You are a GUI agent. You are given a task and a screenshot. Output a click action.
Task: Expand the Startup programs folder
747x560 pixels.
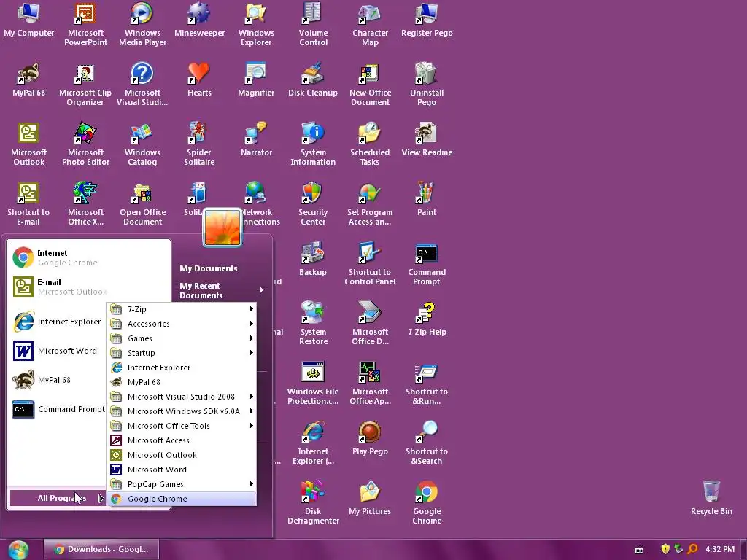[x=182, y=353]
